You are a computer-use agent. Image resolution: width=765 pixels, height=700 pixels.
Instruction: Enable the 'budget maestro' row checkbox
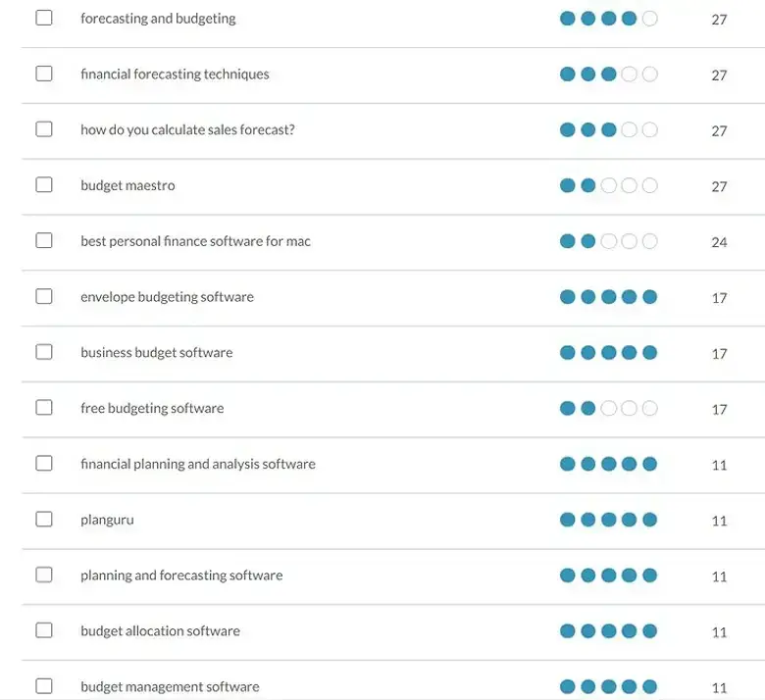(x=44, y=185)
